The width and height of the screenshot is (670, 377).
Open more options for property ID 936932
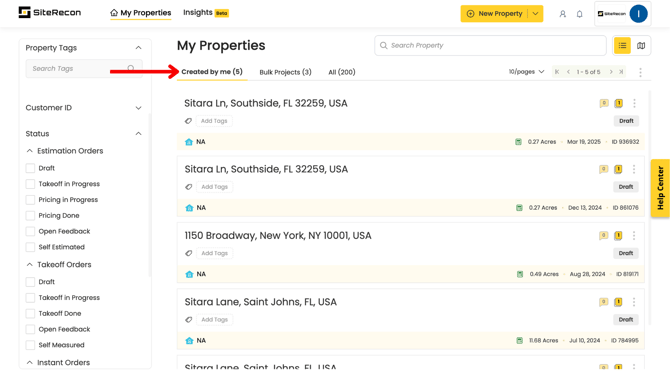(634, 103)
